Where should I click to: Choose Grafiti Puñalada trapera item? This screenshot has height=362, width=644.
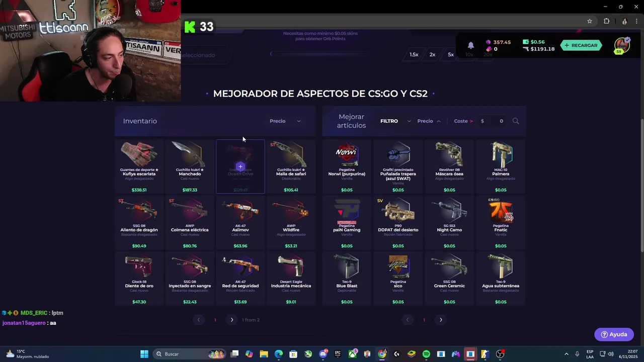[398, 166]
